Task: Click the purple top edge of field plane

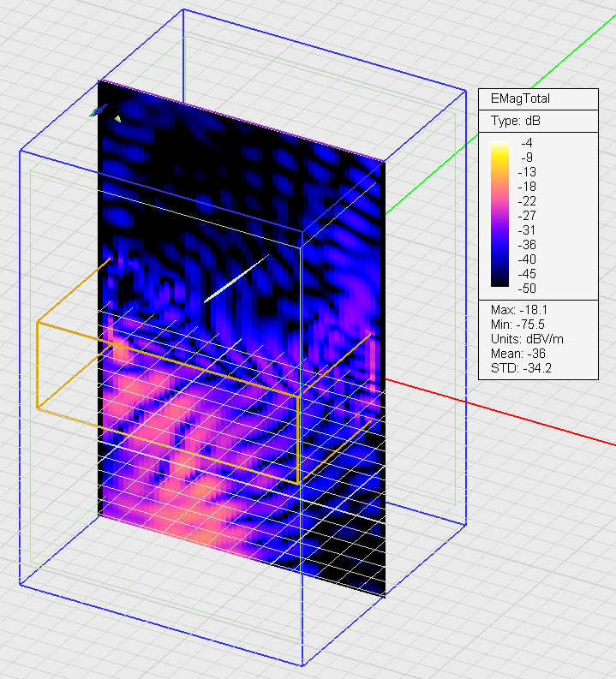Action: click(x=240, y=120)
